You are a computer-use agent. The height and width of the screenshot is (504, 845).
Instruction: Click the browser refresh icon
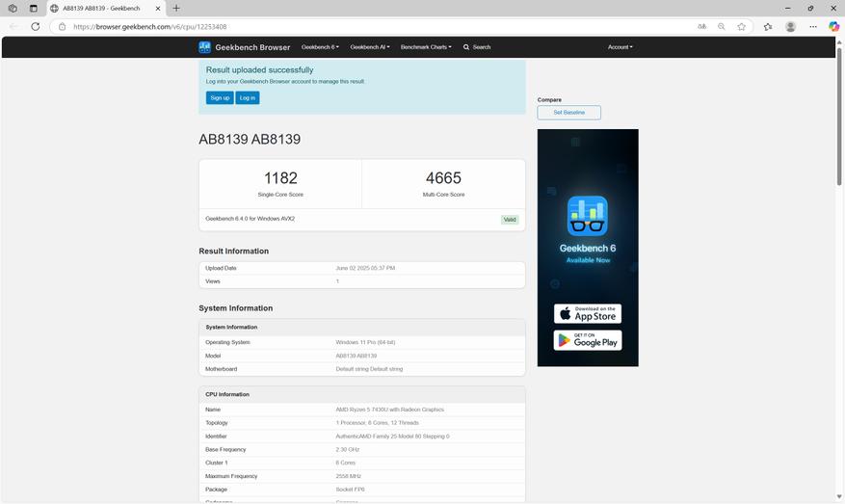36,26
